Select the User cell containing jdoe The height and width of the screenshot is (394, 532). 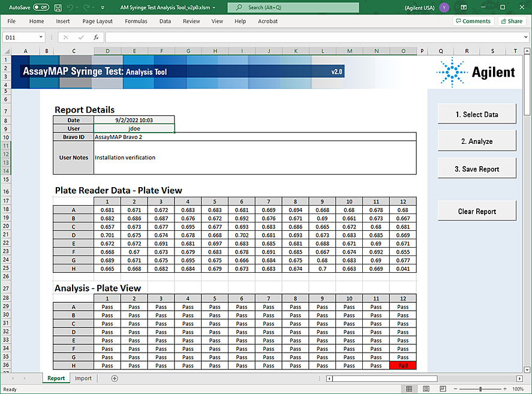134,128
